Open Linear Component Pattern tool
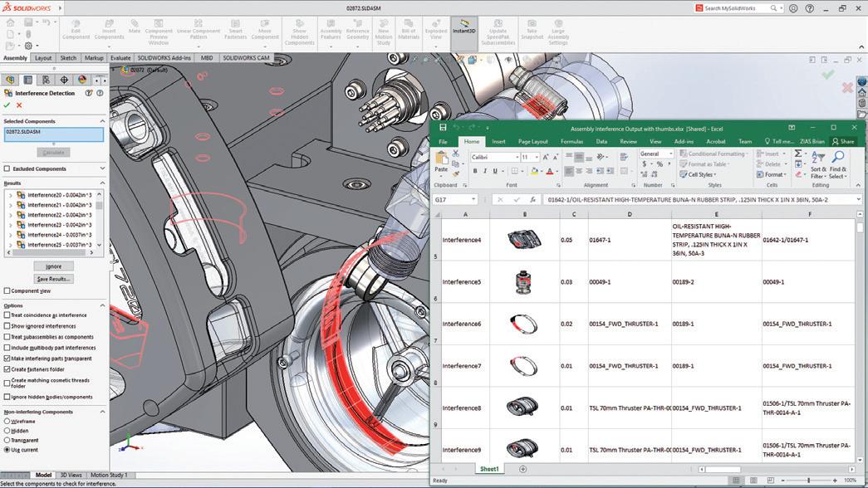Screen dimensions: 868x488 coord(199,29)
